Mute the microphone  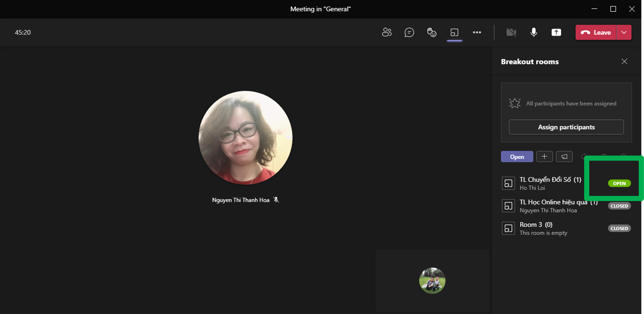[534, 32]
